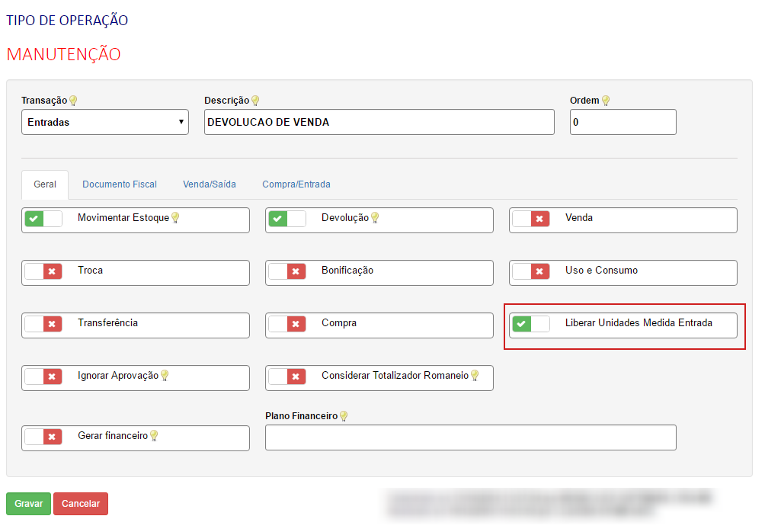Click the hint bulb beside Considerar Totalizador Romaneio
Image resolution: width=765 pixels, height=532 pixels.
click(x=474, y=376)
